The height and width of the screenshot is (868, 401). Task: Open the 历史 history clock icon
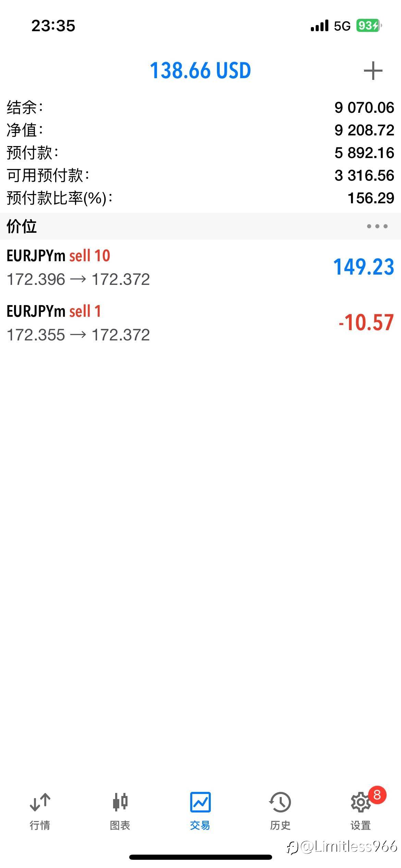click(x=280, y=802)
